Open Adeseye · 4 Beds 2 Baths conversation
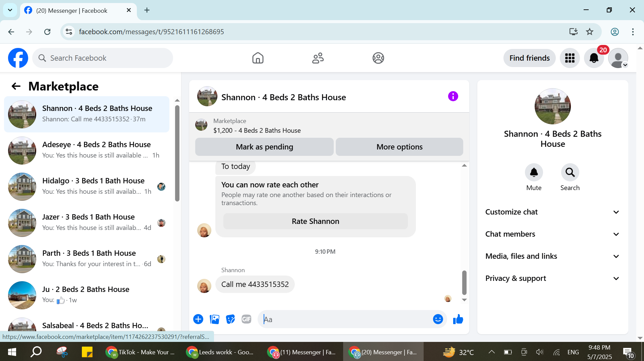 coord(87,151)
